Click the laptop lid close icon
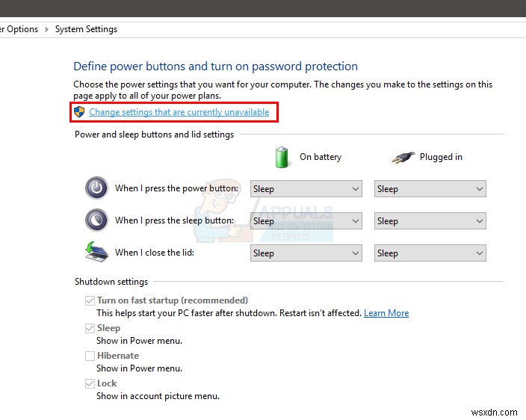Image resolution: width=526 pixels, height=420 pixels. 96,253
